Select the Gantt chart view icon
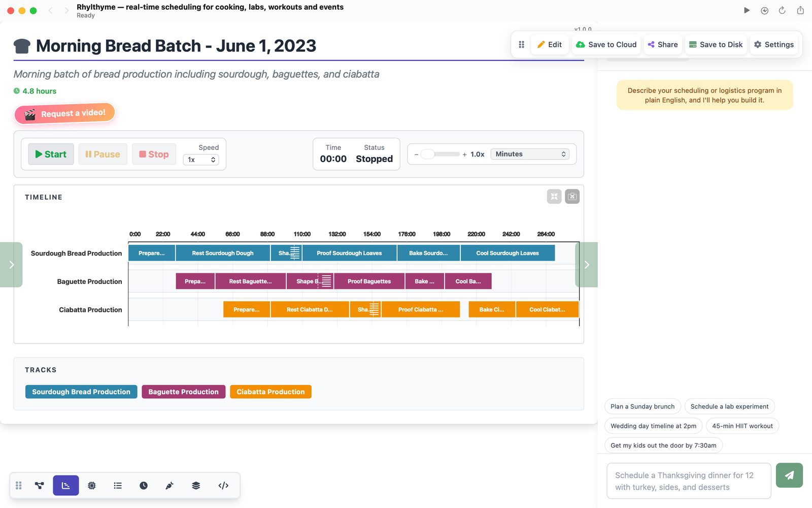This screenshot has width=812, height=508. pyautogui.click(x=66, y=486)
